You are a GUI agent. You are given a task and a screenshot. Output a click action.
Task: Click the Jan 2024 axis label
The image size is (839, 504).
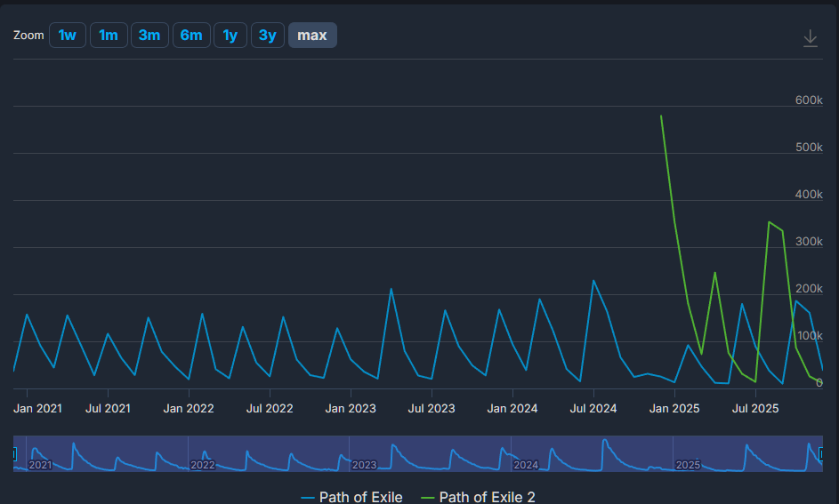click(x=512, y=409)
